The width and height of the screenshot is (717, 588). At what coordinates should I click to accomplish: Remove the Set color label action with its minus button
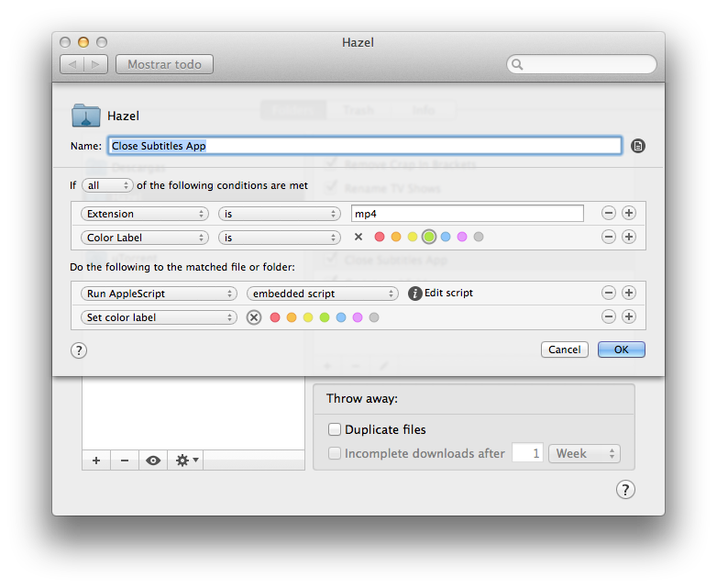609,316
